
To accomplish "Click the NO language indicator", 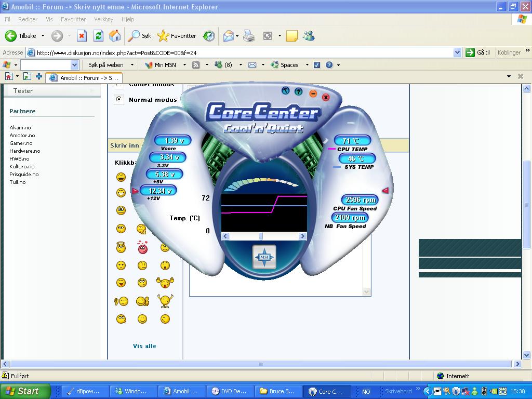I will (x=366, y=392).
